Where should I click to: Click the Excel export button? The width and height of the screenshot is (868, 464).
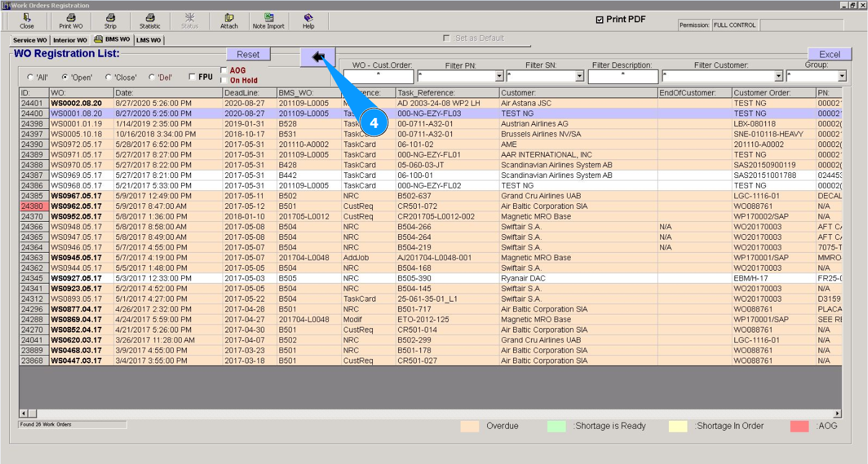click(x=829, y=54)
